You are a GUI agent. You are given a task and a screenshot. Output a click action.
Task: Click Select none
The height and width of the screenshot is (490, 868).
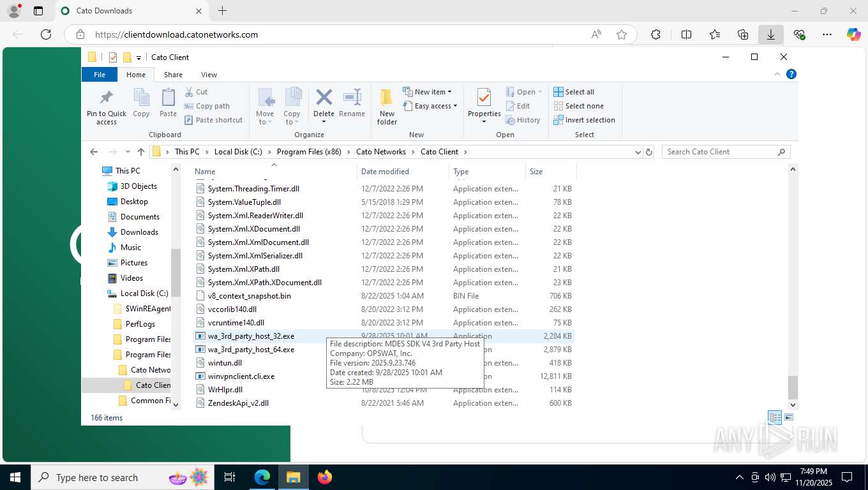tap(578, 106)
